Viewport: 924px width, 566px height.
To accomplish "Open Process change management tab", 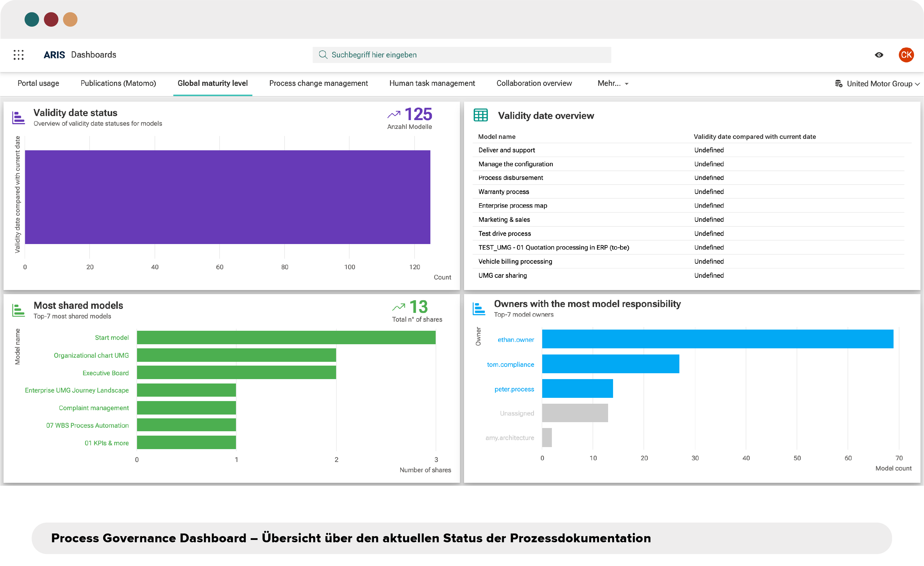I will 318,83.
